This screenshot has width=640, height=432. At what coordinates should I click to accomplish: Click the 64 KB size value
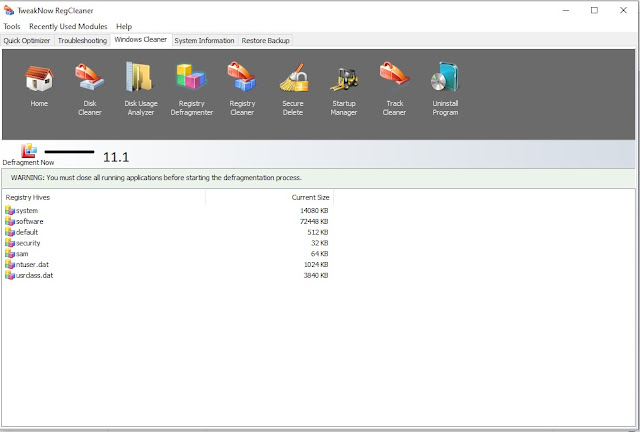pyautogui.click(x=320, y=254)
